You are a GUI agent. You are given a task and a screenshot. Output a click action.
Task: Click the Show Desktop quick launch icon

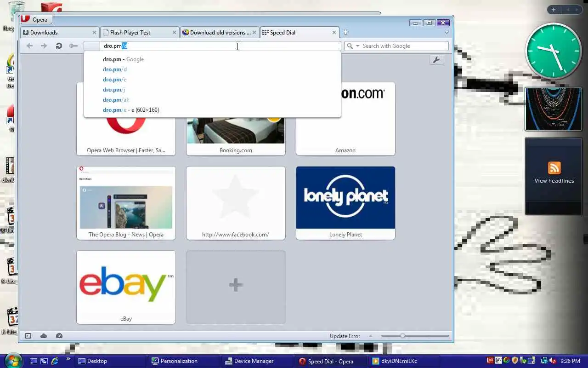34,361
